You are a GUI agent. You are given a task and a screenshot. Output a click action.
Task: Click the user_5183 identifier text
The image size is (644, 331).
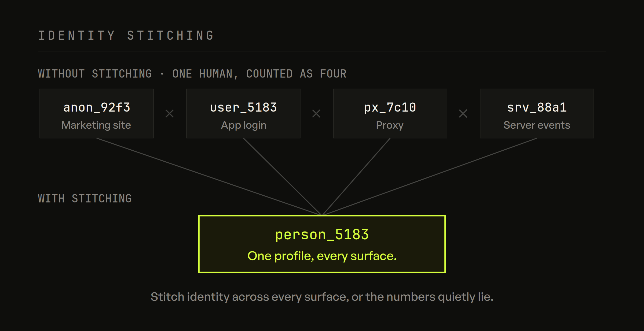(x=243, y=107)
